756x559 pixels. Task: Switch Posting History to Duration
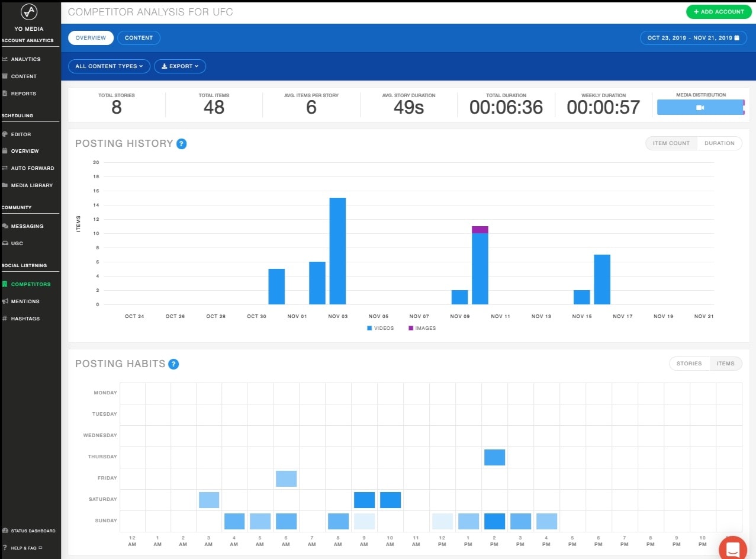[719, 143]
